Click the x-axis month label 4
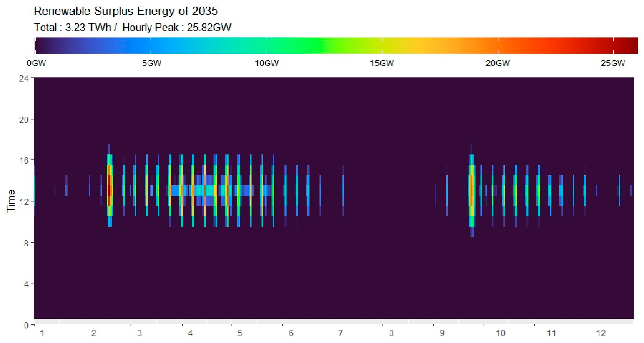The width and height of the screenshot is (644, 343). [190, 333]
